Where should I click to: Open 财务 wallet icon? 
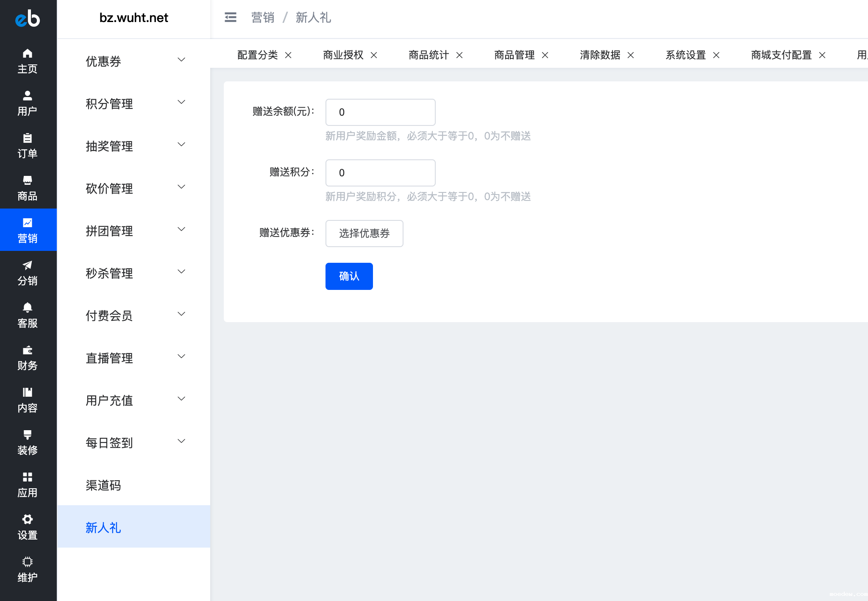point(28,350)
